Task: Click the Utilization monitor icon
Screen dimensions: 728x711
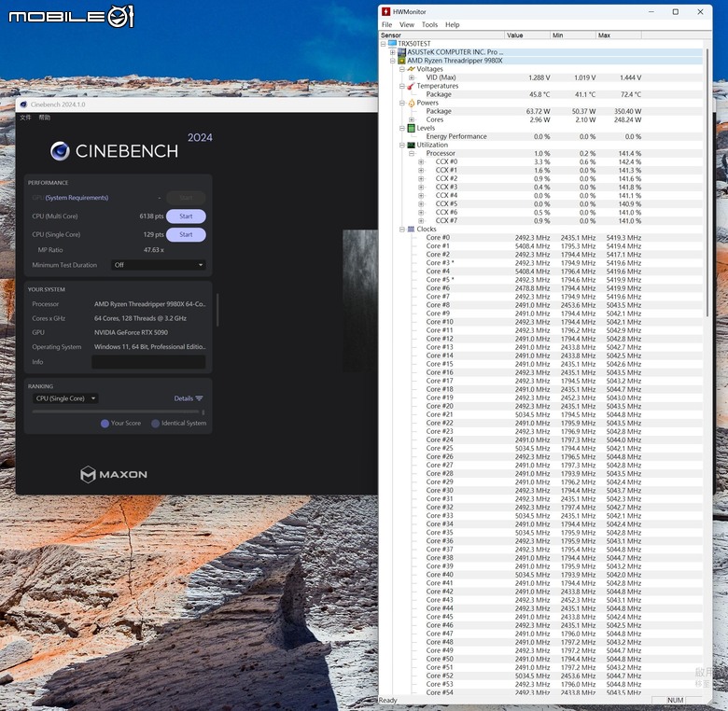Action: 411,145
